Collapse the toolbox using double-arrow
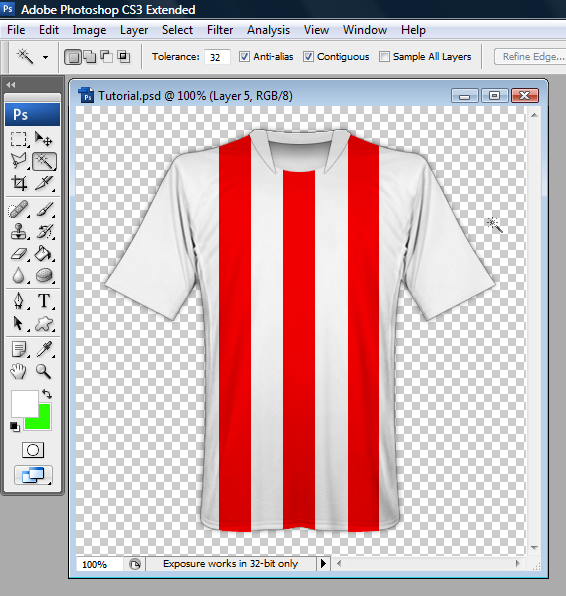Viewport: 566px width, 596px height. (x=11, y=85)
